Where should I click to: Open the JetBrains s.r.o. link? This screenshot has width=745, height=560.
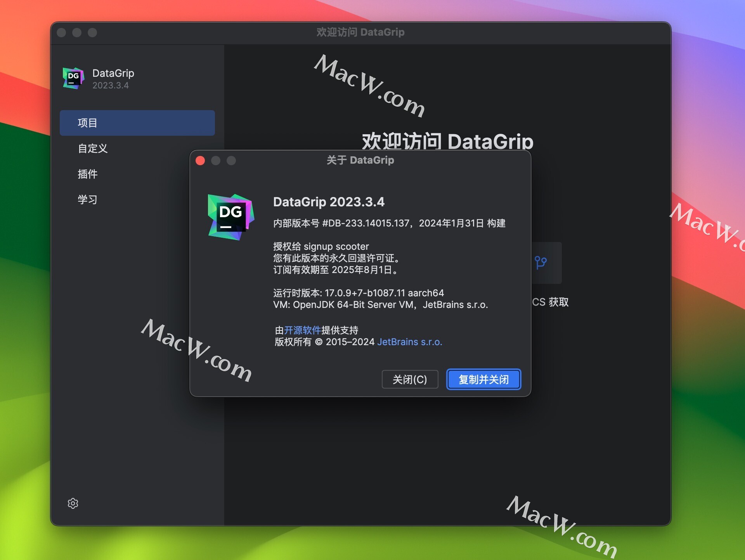(410, 342)
